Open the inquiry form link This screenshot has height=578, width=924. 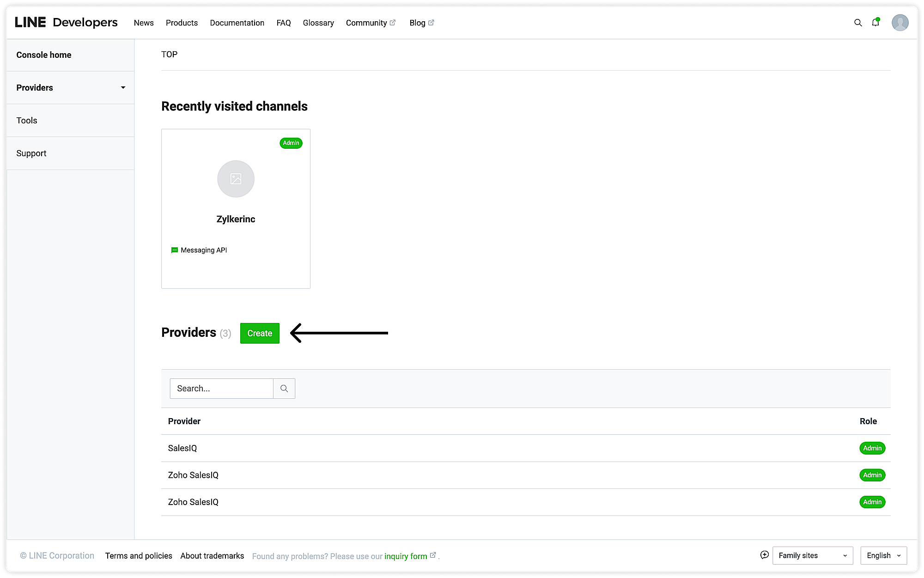point(406,556)
